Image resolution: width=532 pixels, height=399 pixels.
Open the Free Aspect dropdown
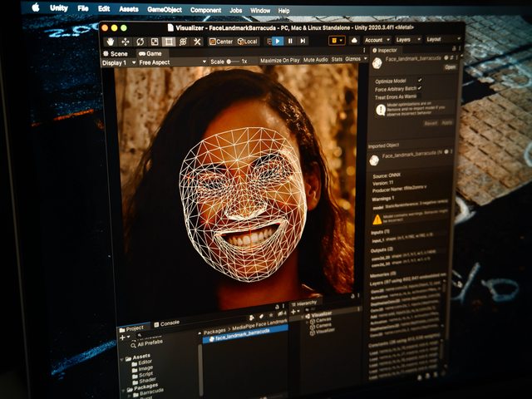[172, 62]
